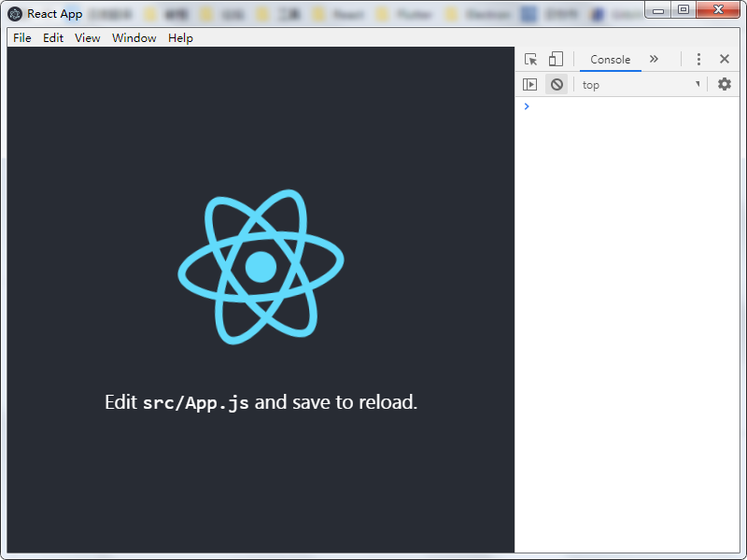Open console settings gear
The image size is (747, 560).
point(725,84)
